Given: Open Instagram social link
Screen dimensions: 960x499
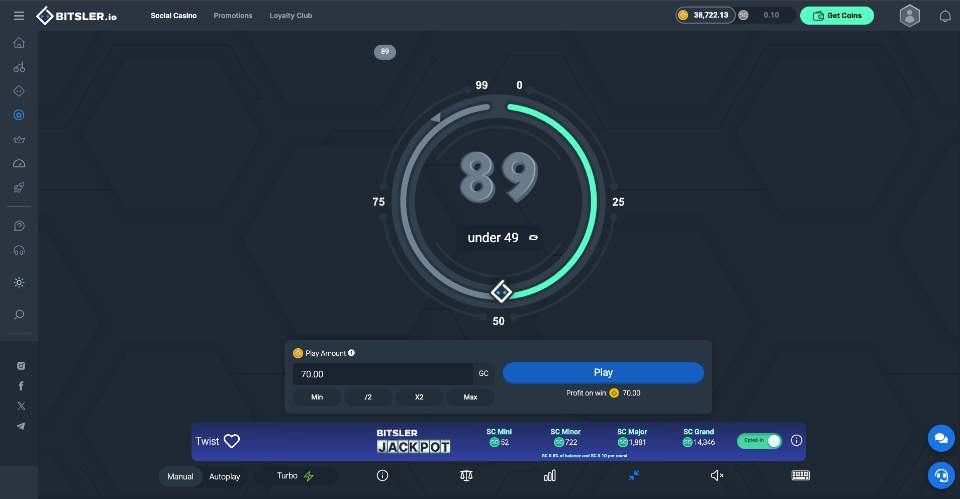Looking at the screenshot, I should click(x=21, y=366).
